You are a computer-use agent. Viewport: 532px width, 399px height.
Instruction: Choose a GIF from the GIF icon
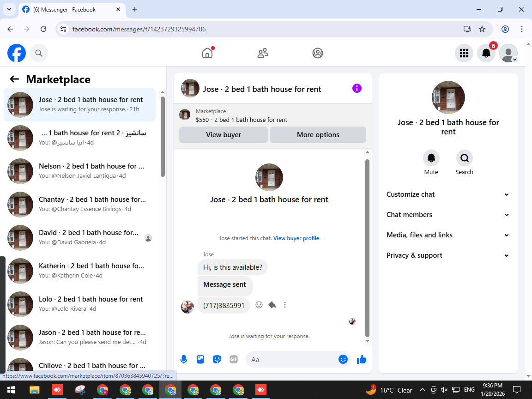233,359
